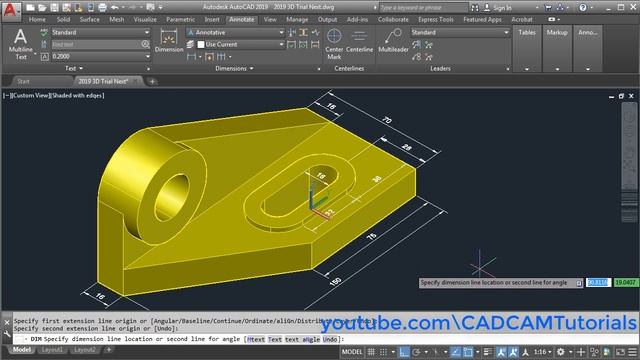Click the Linear dimension icon

click(x=191, y=57)
